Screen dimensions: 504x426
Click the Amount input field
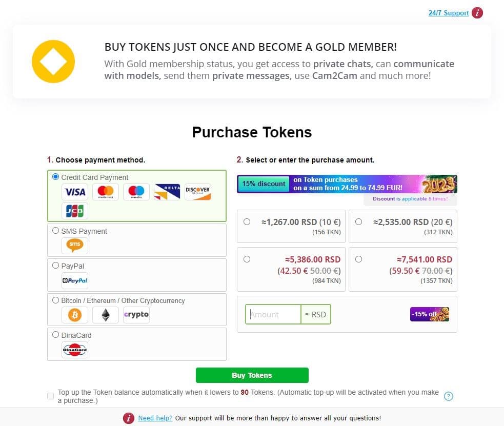coord(273,314)
